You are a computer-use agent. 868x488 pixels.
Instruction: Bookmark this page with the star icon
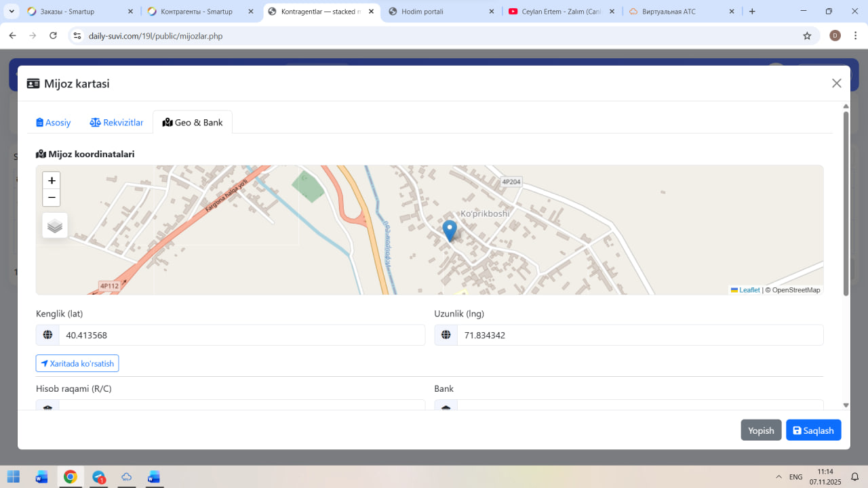[x=807, y=36]
